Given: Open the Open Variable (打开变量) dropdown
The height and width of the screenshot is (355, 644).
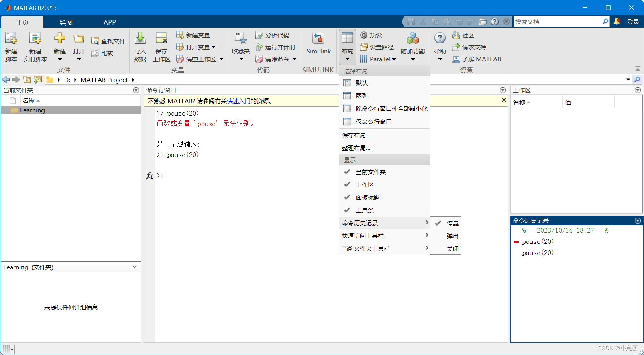Looking at the screenshot, I should point(214,47).
